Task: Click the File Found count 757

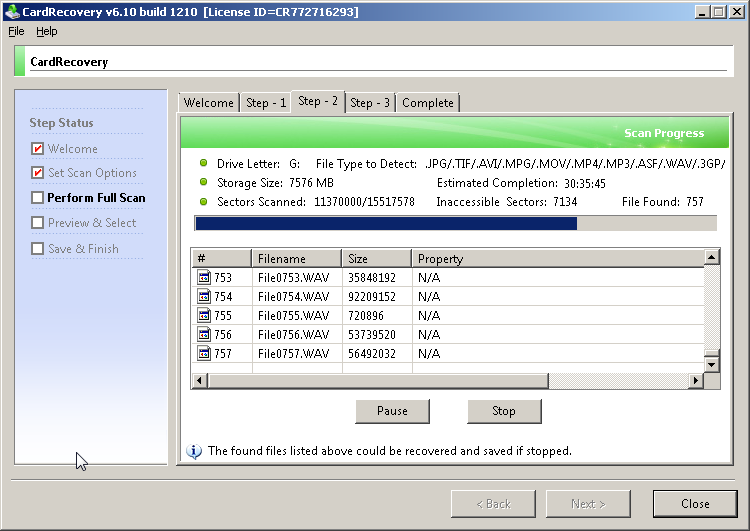Action: click(695, 202)
